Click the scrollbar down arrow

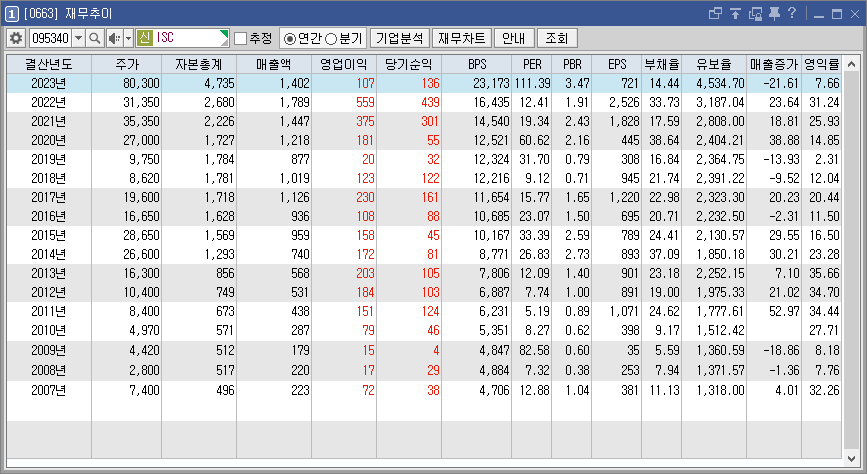852,458
